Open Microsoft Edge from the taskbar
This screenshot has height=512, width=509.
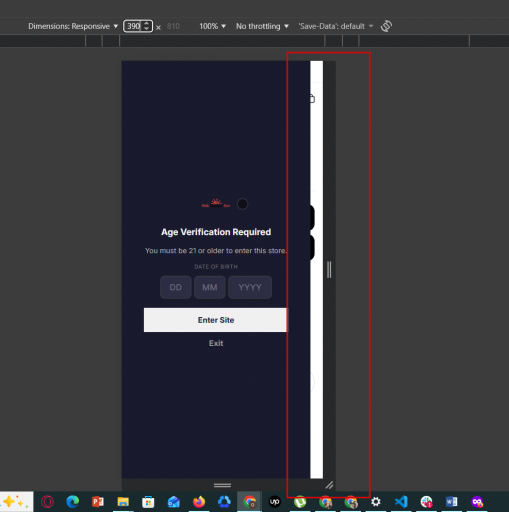[x=72, y=502]
